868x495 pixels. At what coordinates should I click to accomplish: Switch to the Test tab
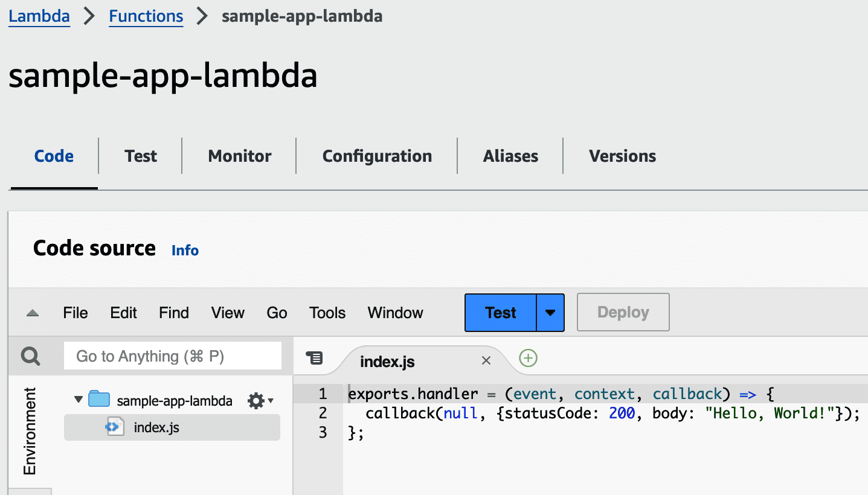click(x=141, y=156)
